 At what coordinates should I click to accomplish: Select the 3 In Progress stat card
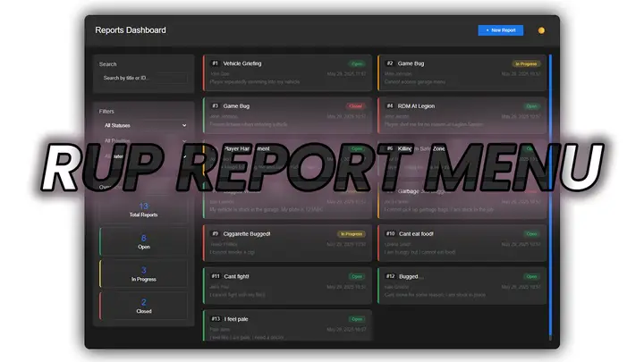pos(144,274)
